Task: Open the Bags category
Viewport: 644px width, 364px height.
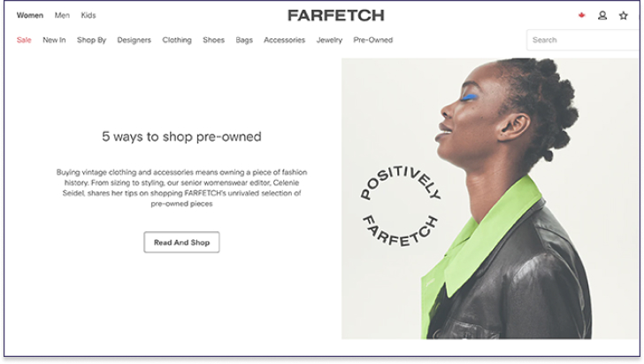Action: [x=244, y=40]
